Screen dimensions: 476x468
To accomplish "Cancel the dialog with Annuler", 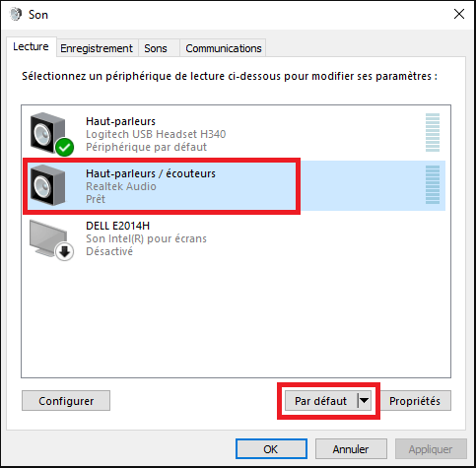I will (351, 449).
